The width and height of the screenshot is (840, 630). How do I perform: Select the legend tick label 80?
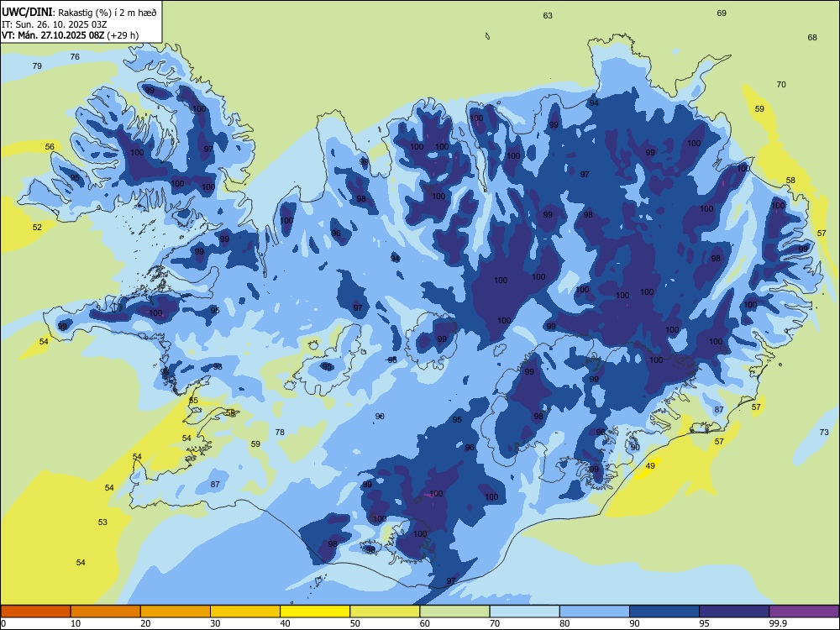click(x=564, y=623)
